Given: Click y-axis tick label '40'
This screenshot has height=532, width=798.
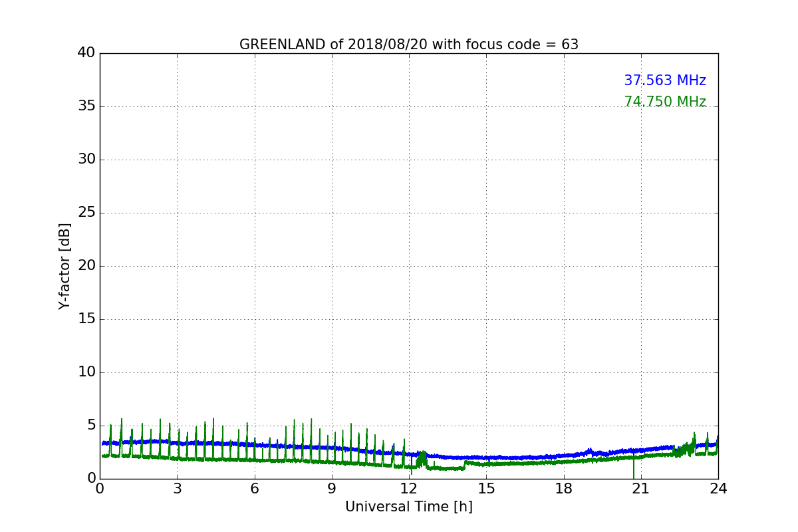Looking at the screenshot, I should pyautogui.click(x=86, y=53).
